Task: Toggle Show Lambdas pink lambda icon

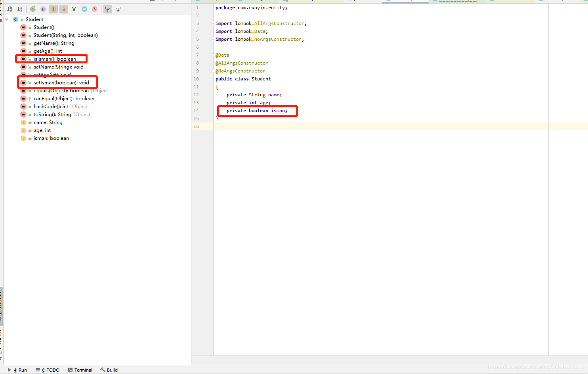Action: click(95, 9)
